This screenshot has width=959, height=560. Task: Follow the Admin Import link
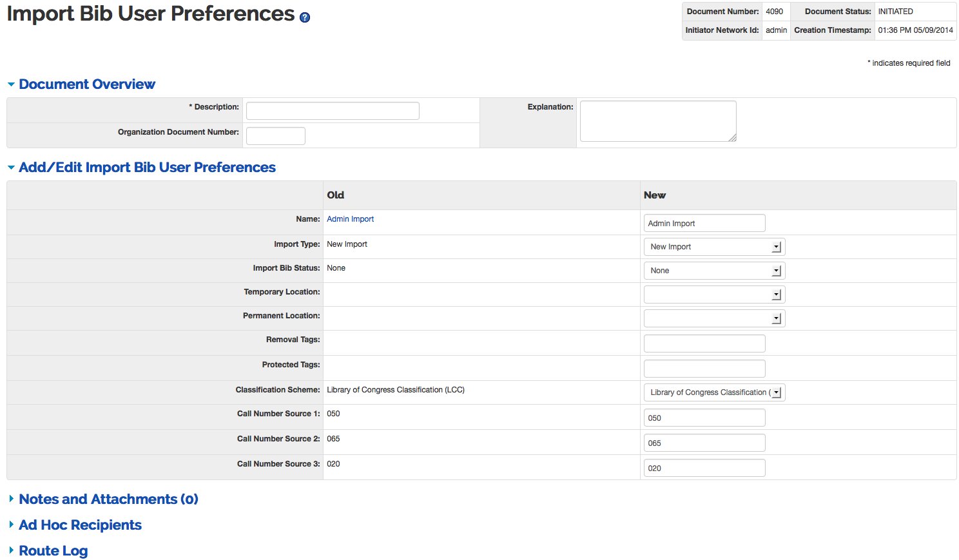[350, 219]
